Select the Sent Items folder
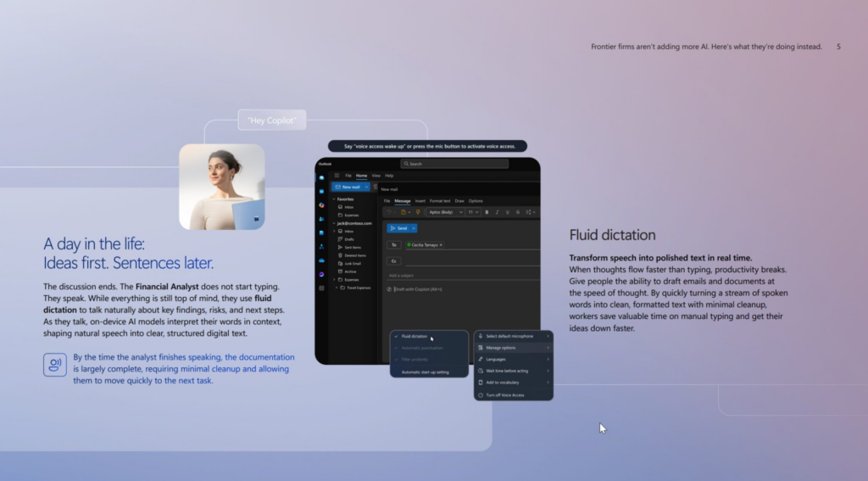 354,248
